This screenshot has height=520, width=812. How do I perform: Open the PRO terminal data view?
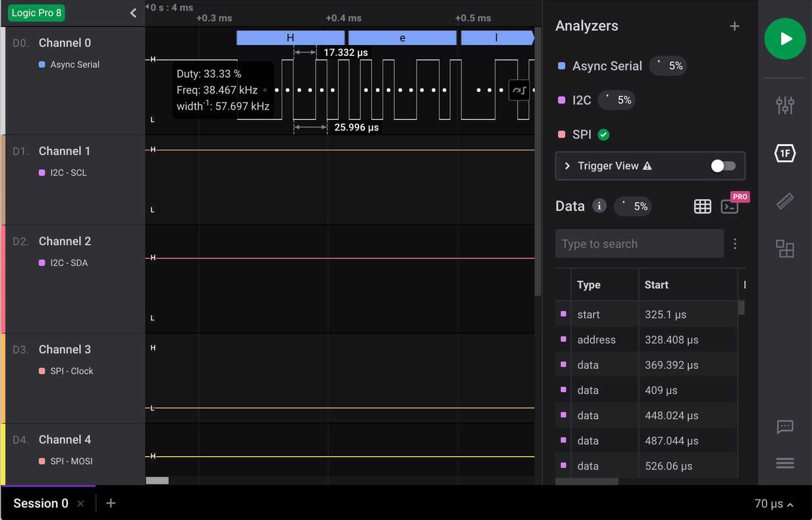pyautogui.click(x=729, y=206)
